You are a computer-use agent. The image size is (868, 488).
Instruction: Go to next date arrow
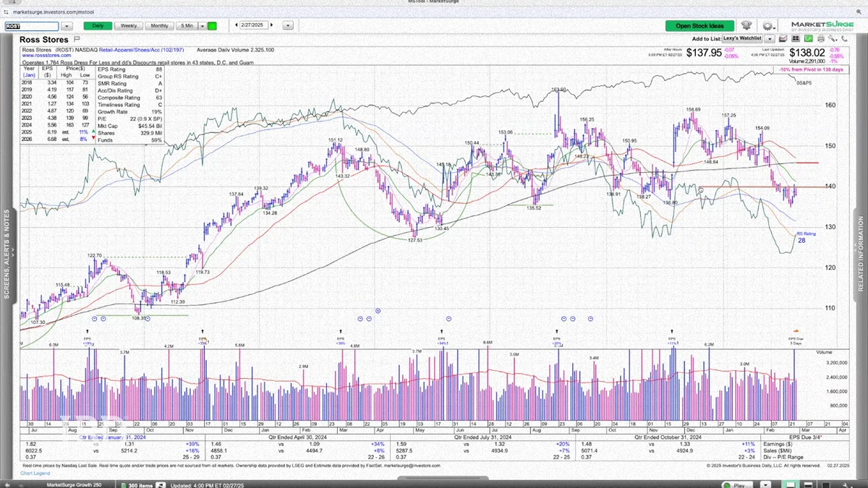click(271, 26)
